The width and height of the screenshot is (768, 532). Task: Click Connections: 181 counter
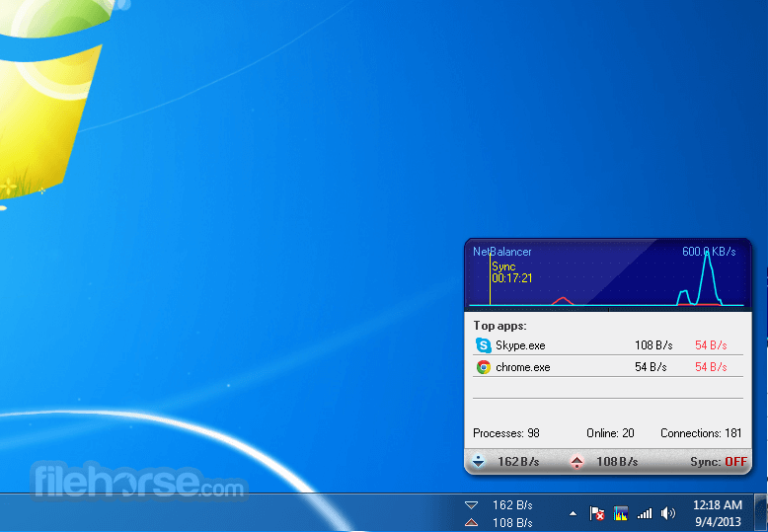coord(701,433)
